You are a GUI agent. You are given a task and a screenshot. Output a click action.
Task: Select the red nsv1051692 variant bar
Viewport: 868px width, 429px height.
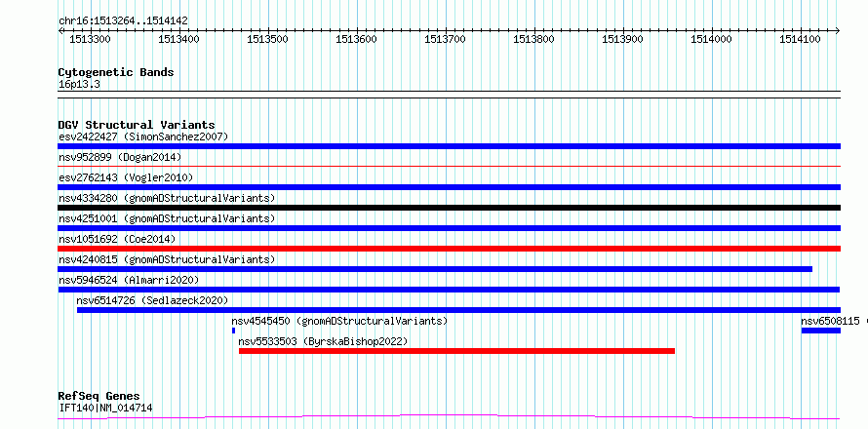[x=449, y=249]
